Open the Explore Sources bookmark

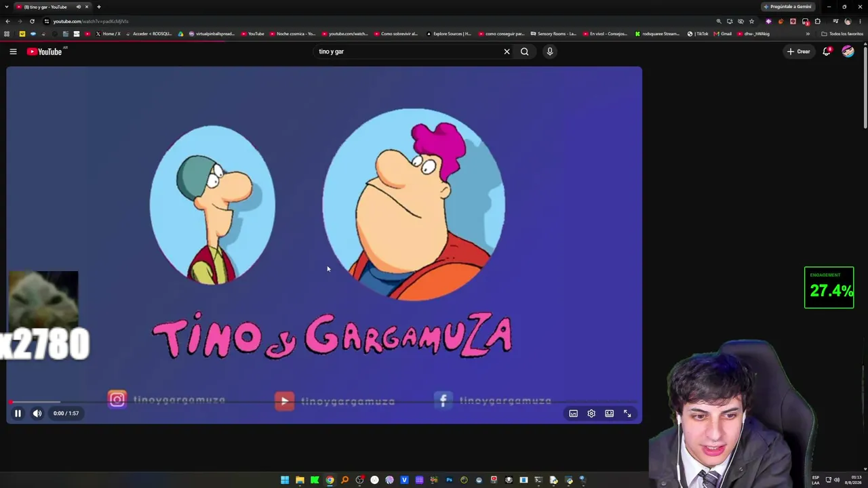pos(448,34)
